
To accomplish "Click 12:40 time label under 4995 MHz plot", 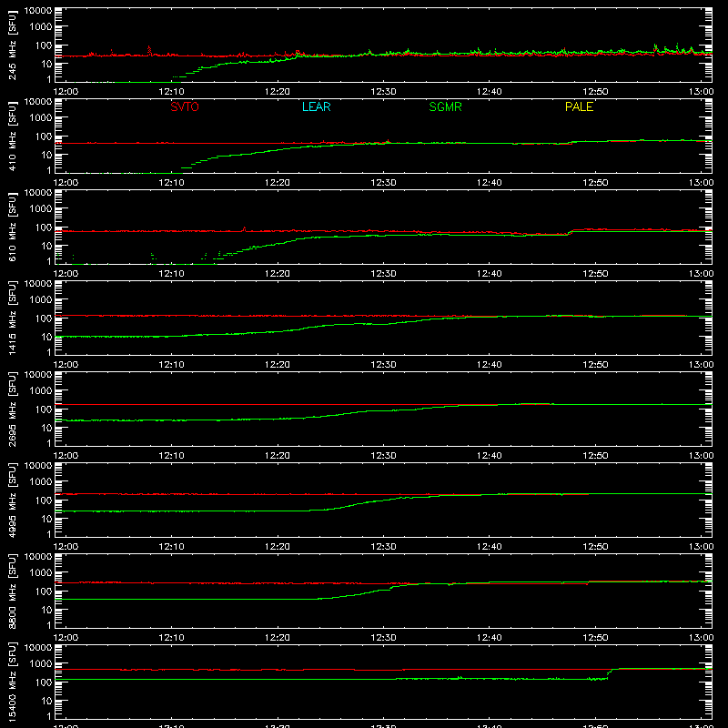I will coord(489,547).
